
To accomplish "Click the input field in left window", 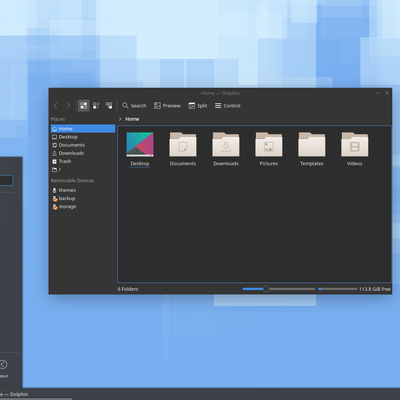I will [x=6, y=181].
